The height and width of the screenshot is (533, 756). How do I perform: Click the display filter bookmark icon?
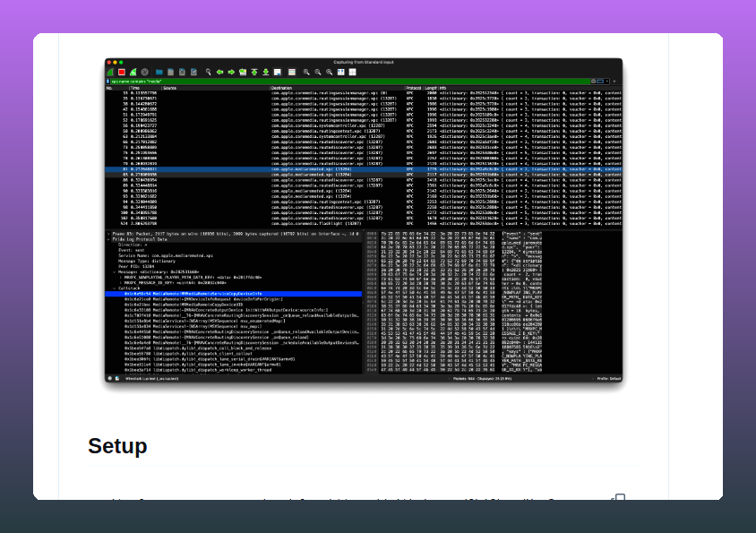click(x=108, y=82)
